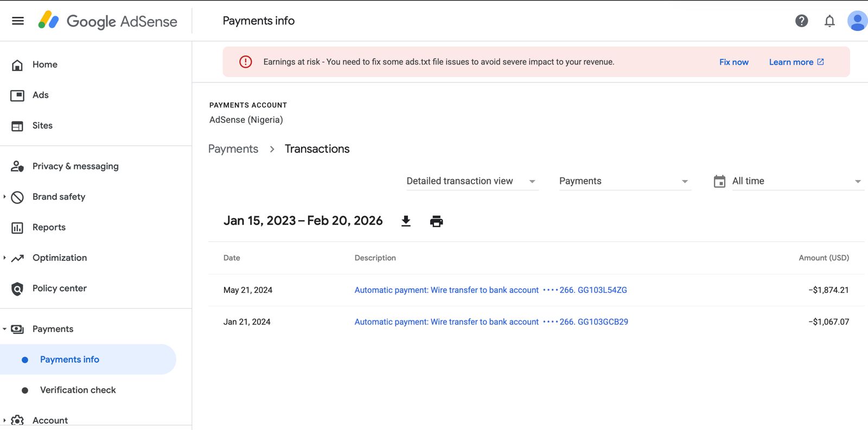Open the Detailed transaction view dropdown
This screenshot has width=868, height=430.
471,181
